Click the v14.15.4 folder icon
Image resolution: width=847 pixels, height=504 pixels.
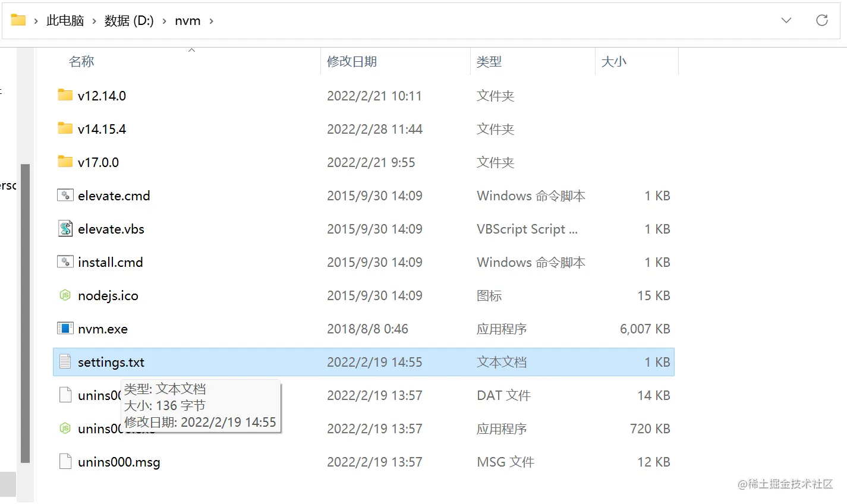pyautogui.click(x=65, y=128)
